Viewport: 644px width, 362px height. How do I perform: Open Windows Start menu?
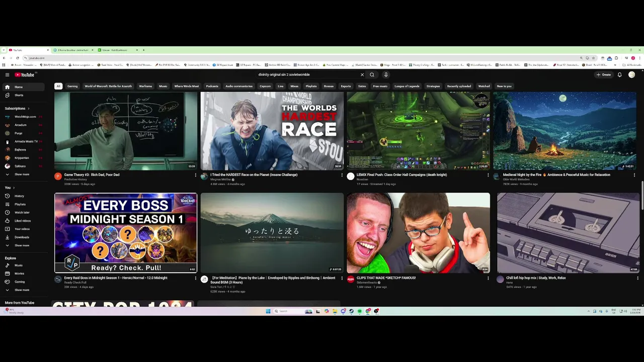click(x=268, y=311)
